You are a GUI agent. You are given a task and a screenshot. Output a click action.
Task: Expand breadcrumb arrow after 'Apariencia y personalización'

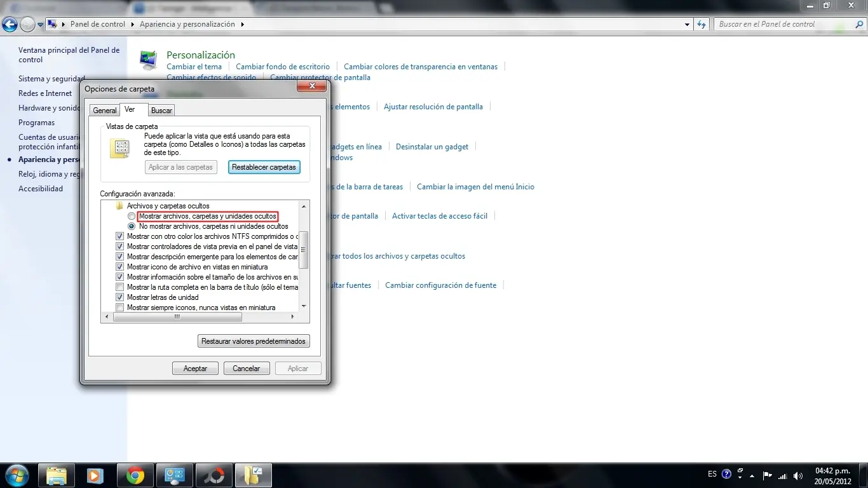pos(243,24)
